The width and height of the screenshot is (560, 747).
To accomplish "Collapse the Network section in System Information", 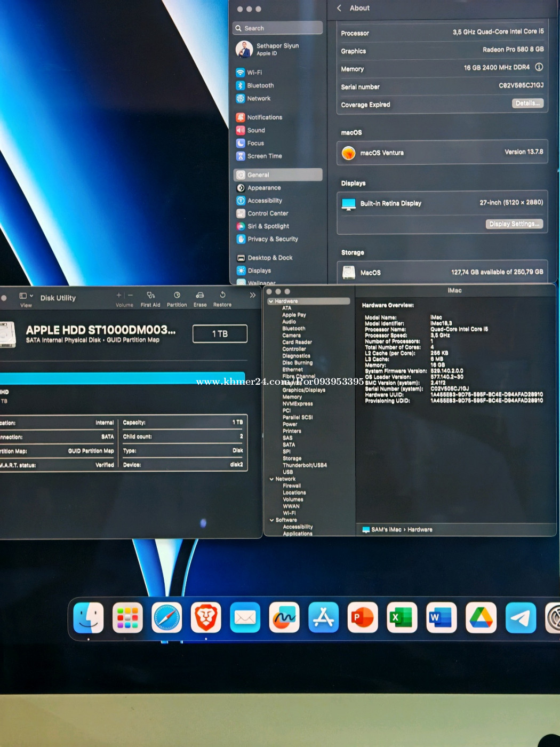I will 271,479.
